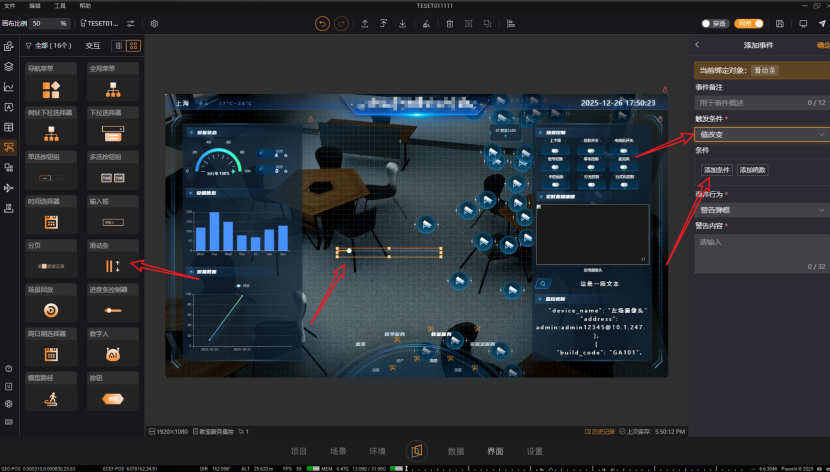Open the 触发条件 dropdown showing 值改变
830x472 pixels.
(x=761, y=134)
